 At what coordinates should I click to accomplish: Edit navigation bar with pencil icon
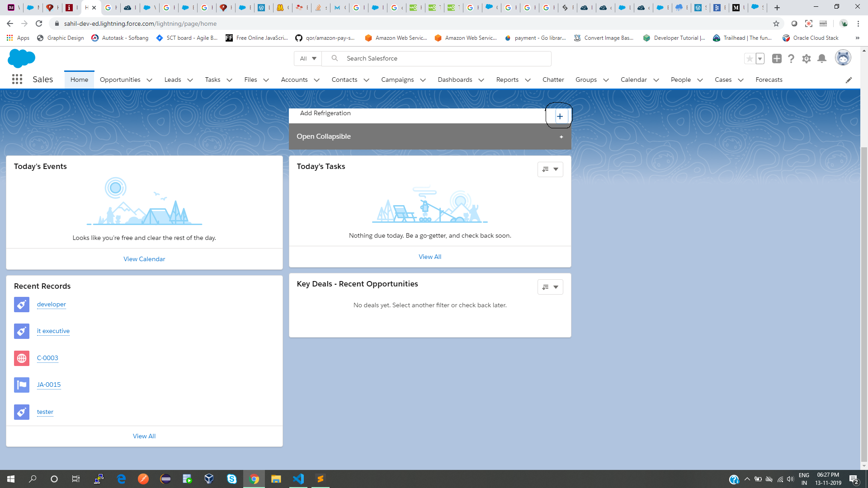click(849, 80)
